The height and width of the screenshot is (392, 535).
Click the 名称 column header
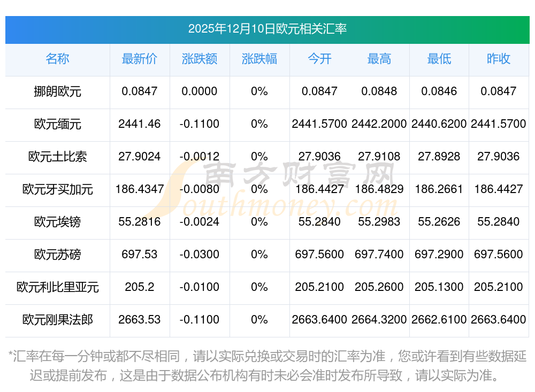[57, 59]
